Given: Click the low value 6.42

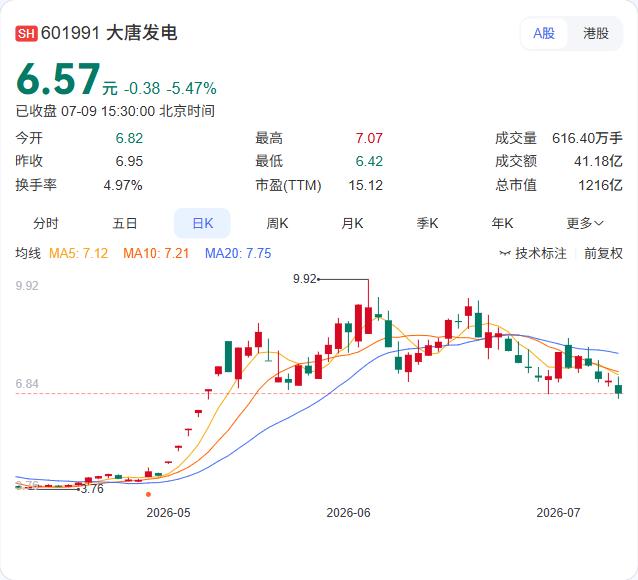Looking at the screenshot, I should [x=369, y=161].
